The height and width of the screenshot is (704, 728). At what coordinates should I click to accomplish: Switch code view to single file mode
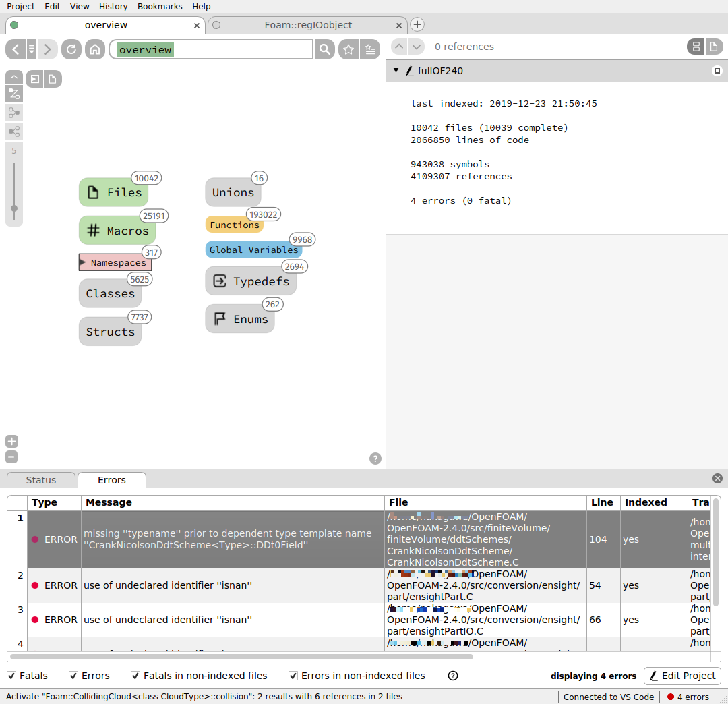[x=714, y=47]
